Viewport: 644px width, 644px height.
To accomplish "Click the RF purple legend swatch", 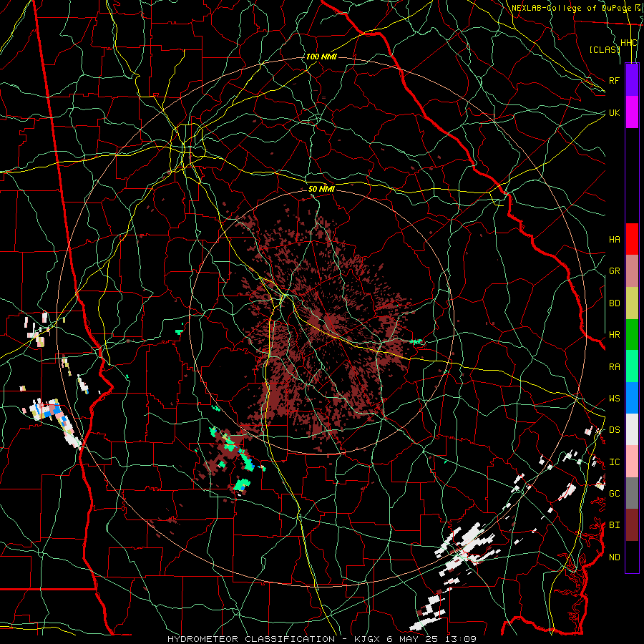I will coord(632,80).
